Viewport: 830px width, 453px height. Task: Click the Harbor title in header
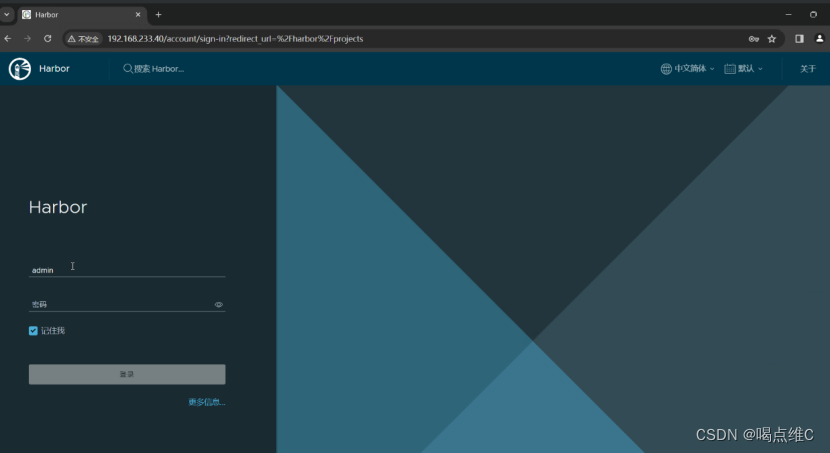point(54,69)
